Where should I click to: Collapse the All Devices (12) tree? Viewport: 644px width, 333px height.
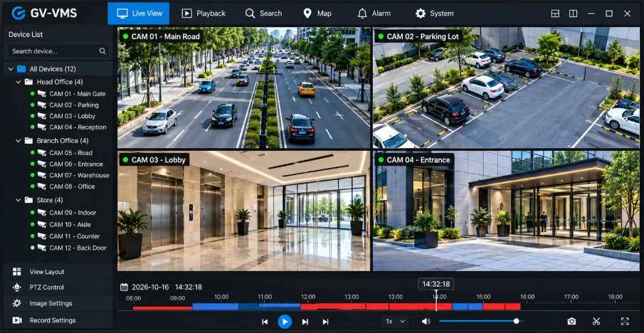tap(11, 69)
